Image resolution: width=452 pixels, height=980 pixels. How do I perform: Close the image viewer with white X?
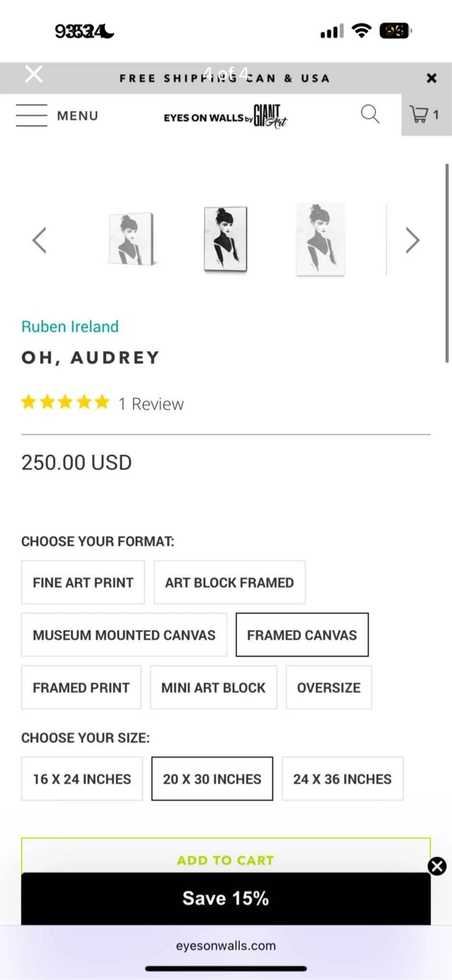tap(33, 74)
